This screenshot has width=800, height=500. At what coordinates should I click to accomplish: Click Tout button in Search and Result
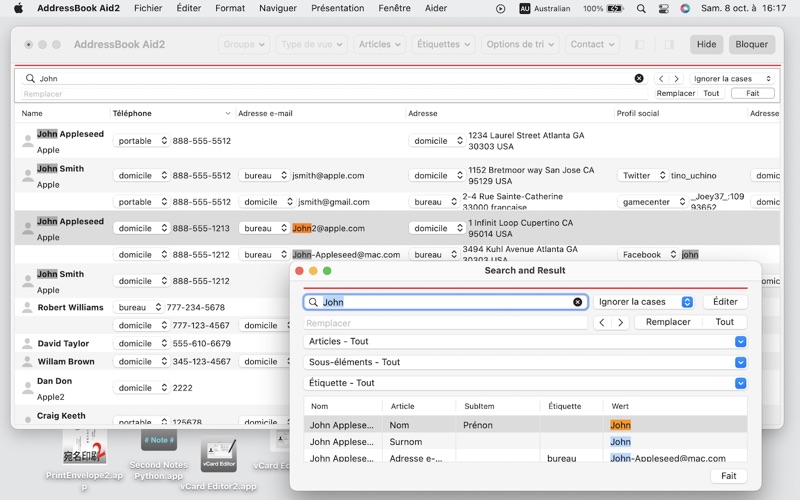click(724, 322)
